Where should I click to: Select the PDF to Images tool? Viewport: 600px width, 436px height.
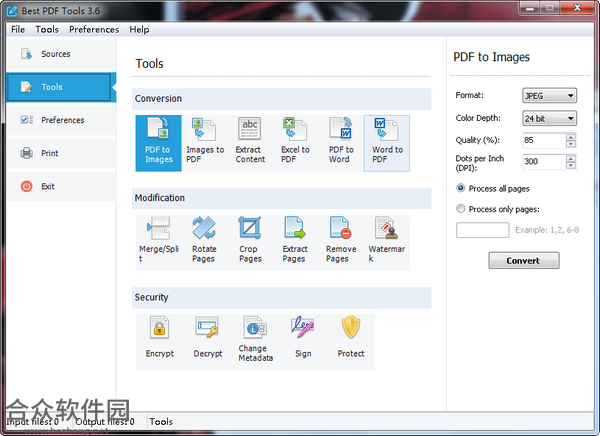[158, 143]
